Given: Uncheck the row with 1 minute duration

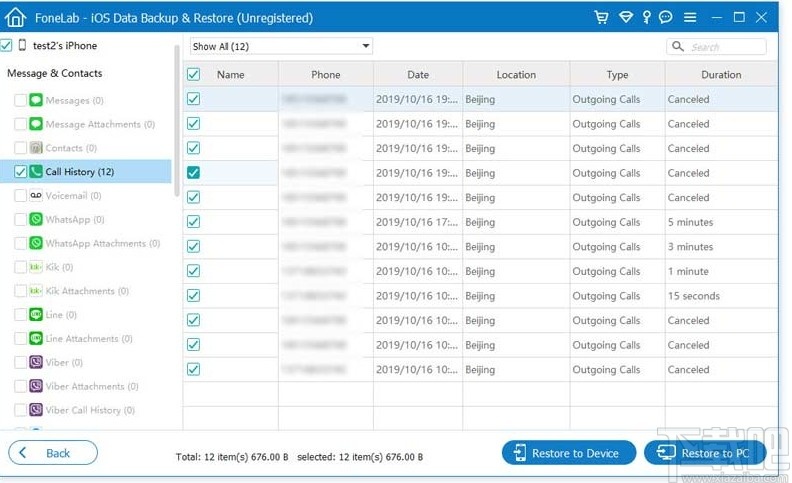Looking at the screenshot, I should pos(193,271).
